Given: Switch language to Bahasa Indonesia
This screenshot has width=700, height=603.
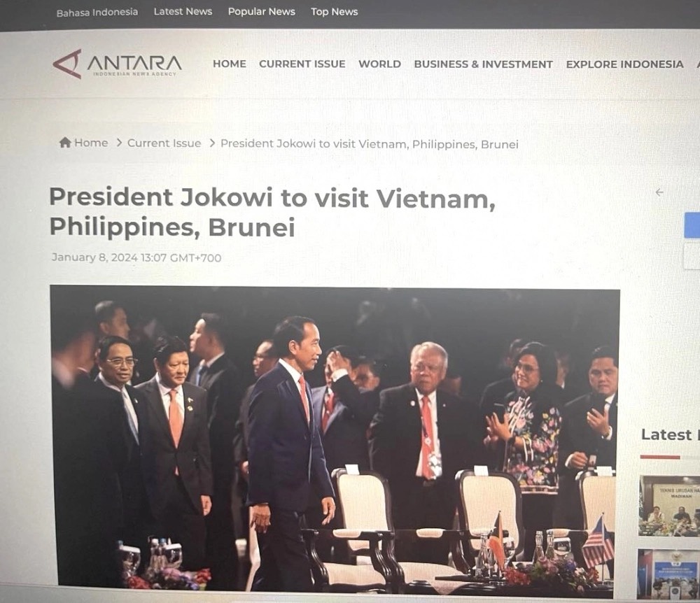Looking at the screenshot, I should 97,13.
